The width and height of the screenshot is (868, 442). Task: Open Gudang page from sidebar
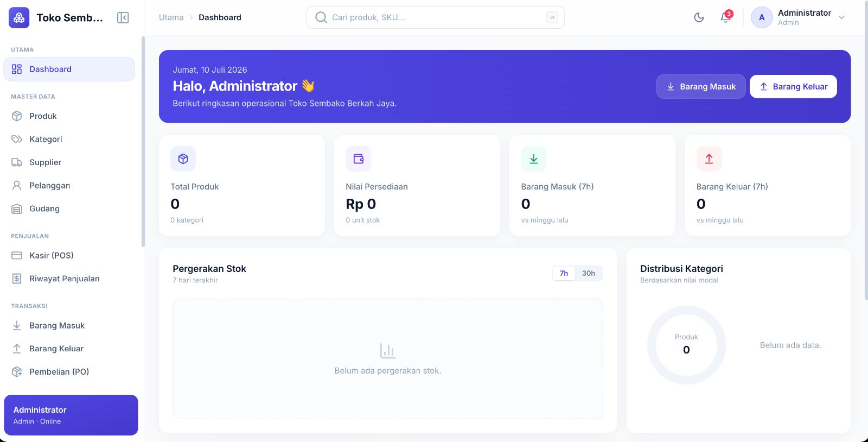click(x=69, y=209)
